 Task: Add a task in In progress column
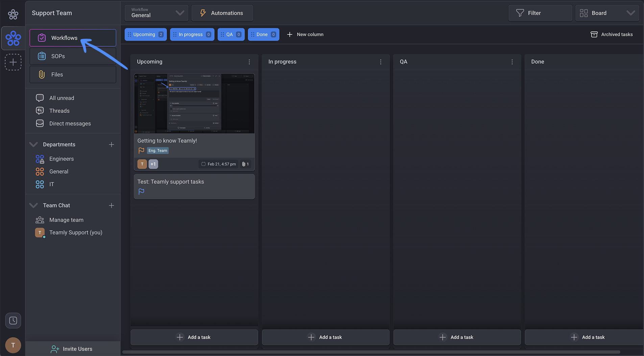point(326,337)
